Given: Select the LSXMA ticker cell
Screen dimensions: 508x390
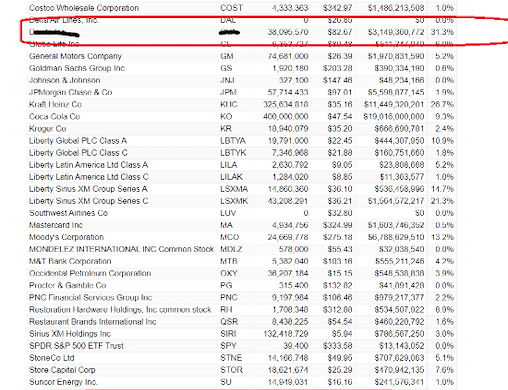Looking at the screenshot, I should [234, 189].
